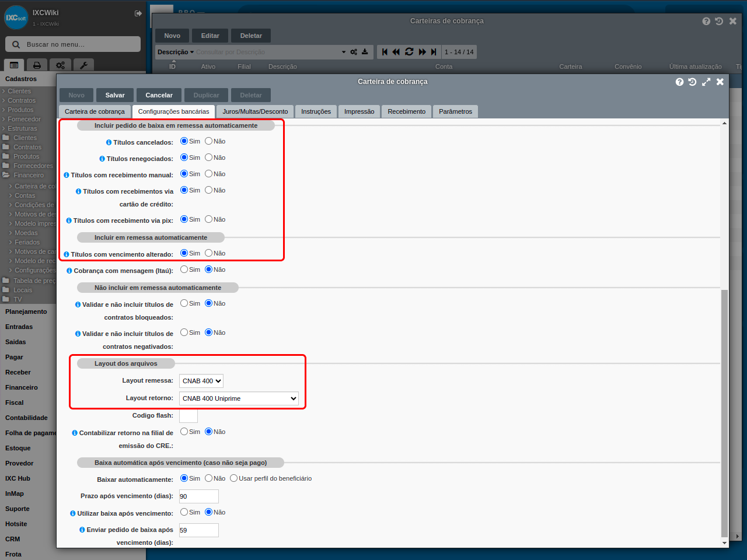Click scrollbar down arrow in dialog
Image resolution: width=747 pixels, height=560 pixels.
click(725, 543)
